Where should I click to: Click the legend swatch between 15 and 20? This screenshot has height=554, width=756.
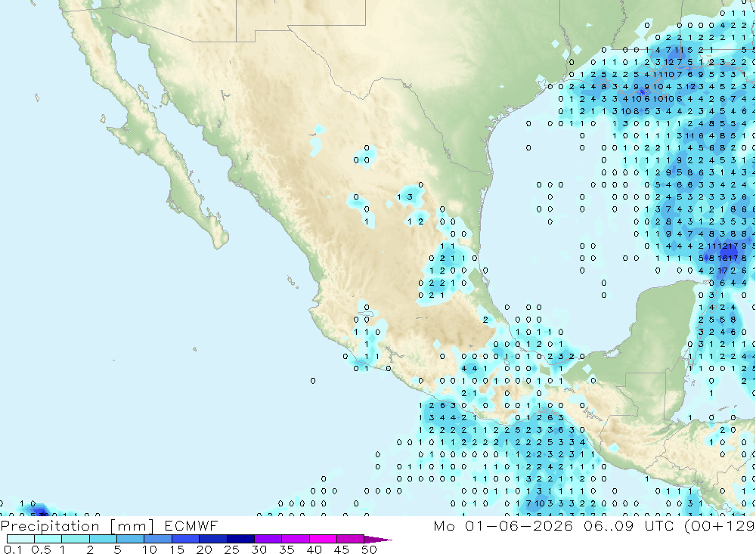186,539
